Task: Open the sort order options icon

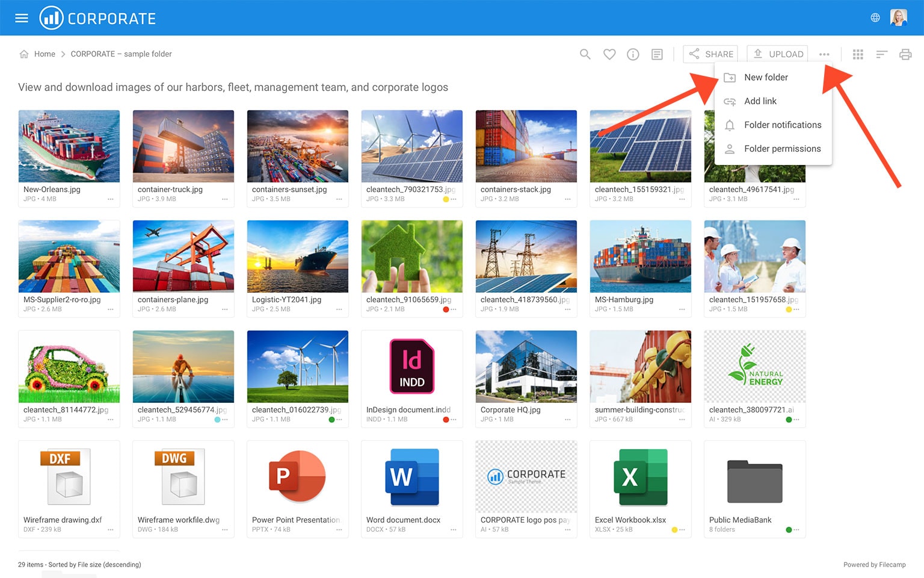Action: (881, 54)
